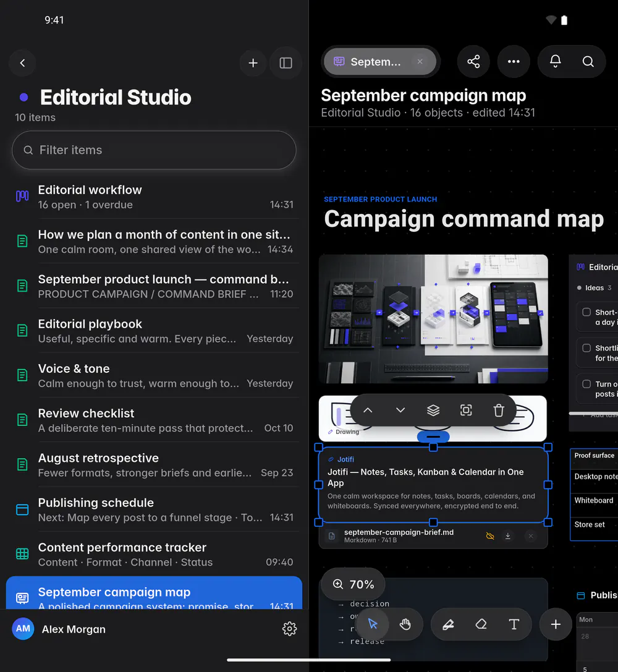Share the September campaign map
618x672 pixels.
[x=473, y=62]
